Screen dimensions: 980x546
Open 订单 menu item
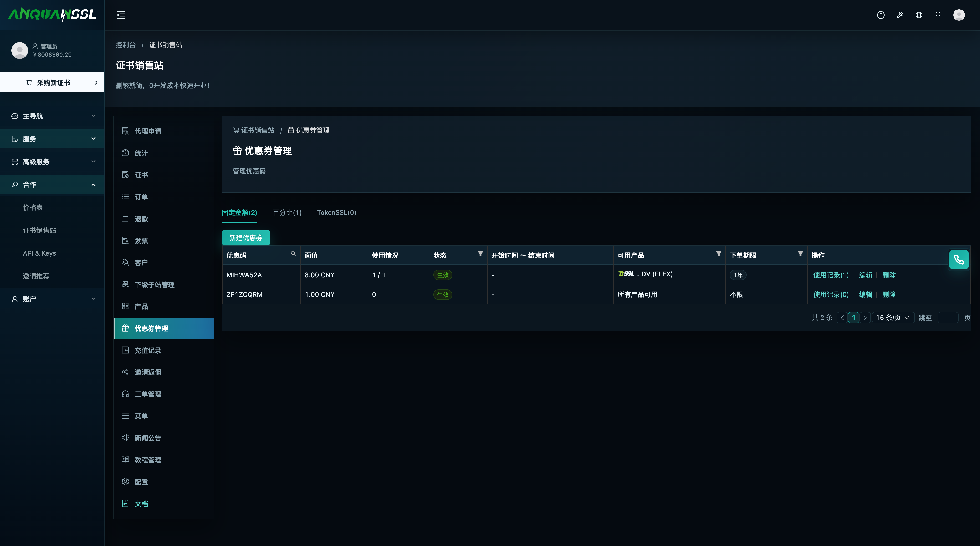click(163, 197)
